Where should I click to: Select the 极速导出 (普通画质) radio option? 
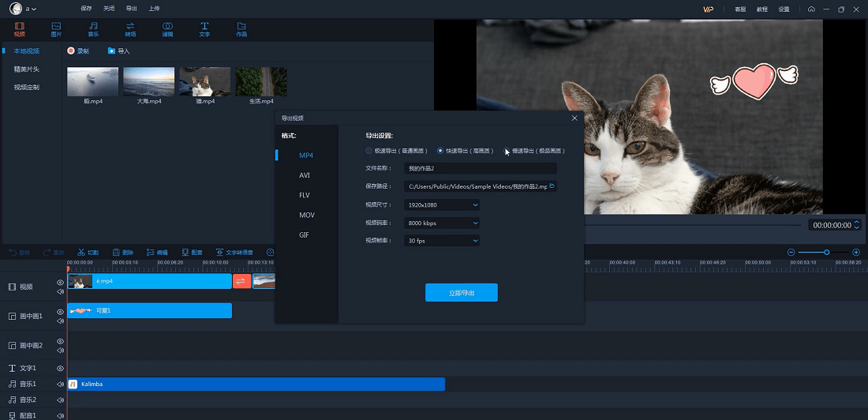tap(369, 151)
